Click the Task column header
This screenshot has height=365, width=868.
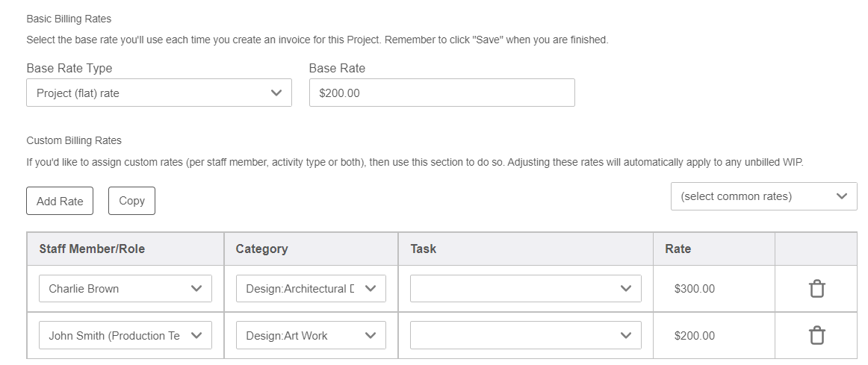coord(424,249)
